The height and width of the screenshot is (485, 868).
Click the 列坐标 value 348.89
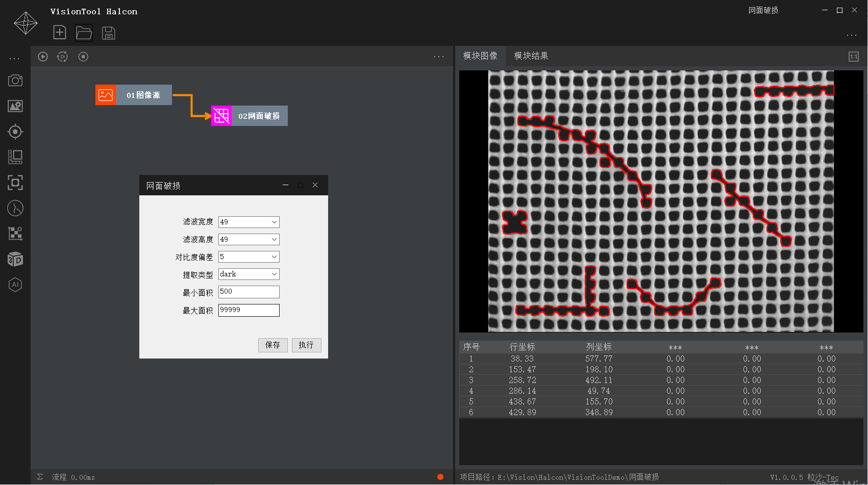[599, 413]
